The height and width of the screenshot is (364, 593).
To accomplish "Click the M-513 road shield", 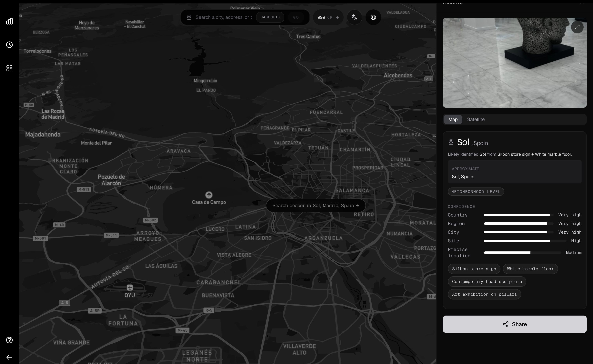I will point(84,189).
